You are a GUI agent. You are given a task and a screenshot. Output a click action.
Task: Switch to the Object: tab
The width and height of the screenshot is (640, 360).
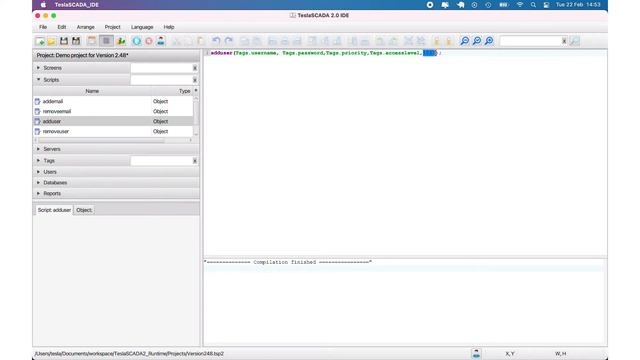[x=84, y=210]
